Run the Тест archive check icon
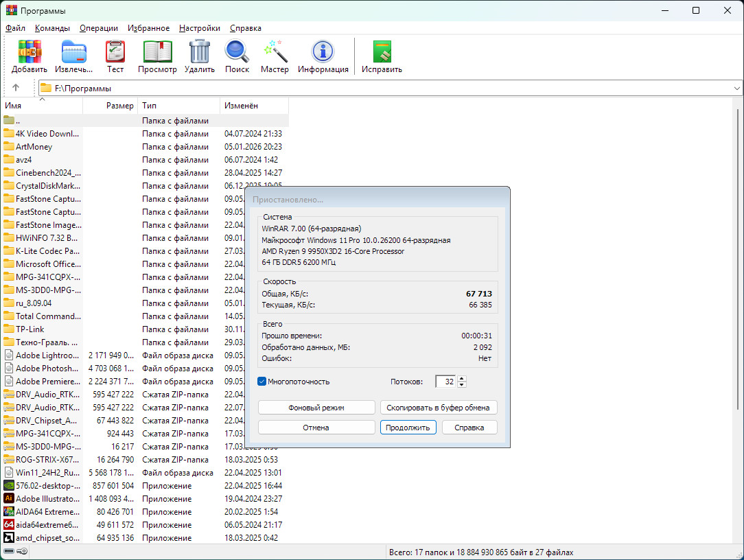Screen dimensions: 744x560 (x=115, y=51)
